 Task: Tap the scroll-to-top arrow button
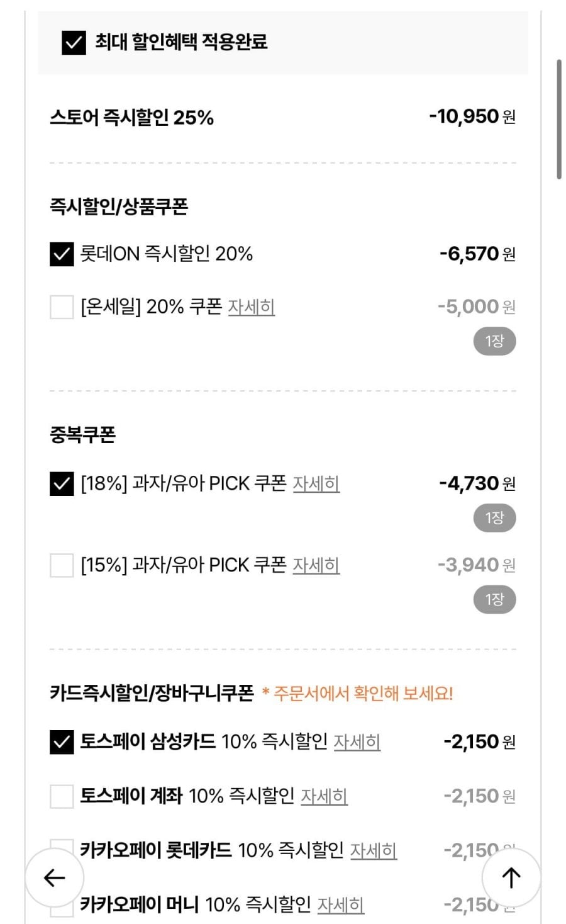point(511,877)
